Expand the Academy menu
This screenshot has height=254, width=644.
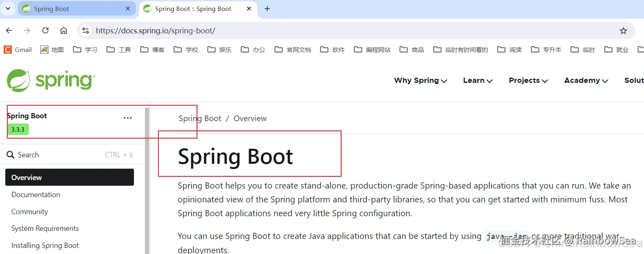click(586, 80)
